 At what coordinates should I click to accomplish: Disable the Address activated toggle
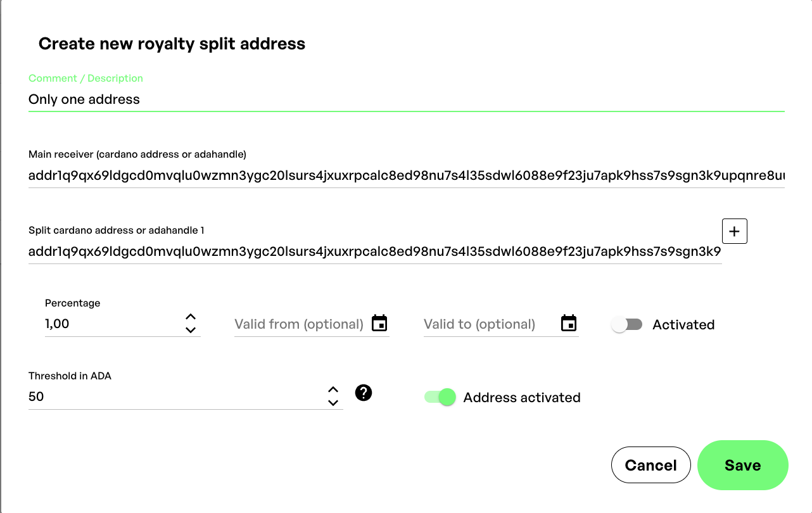click(x=440, y=397)
